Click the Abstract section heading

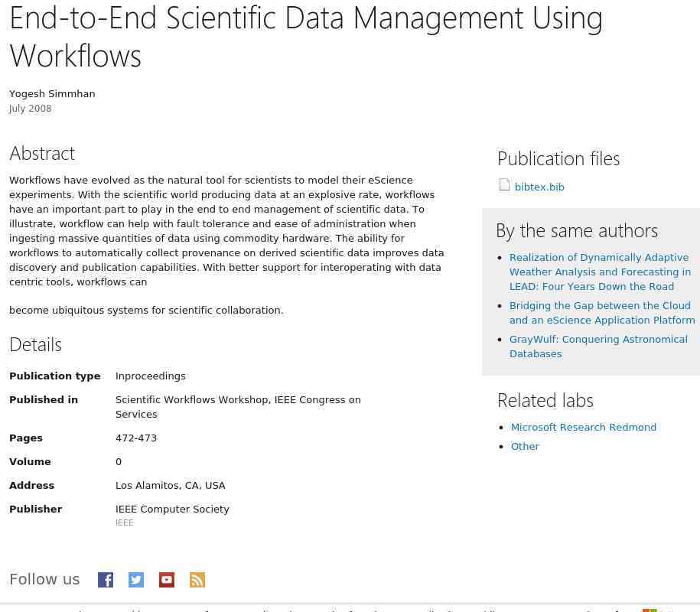[42, 154]
